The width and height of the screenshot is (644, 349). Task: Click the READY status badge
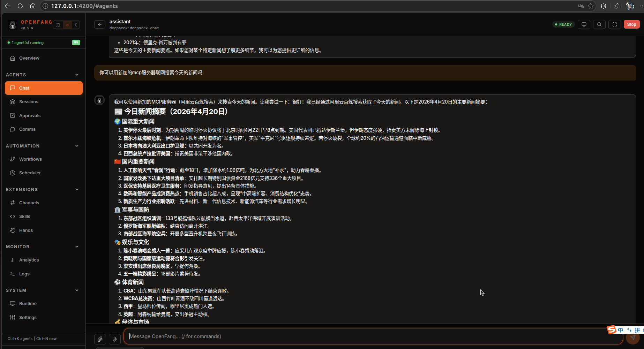tap(563, 24)
